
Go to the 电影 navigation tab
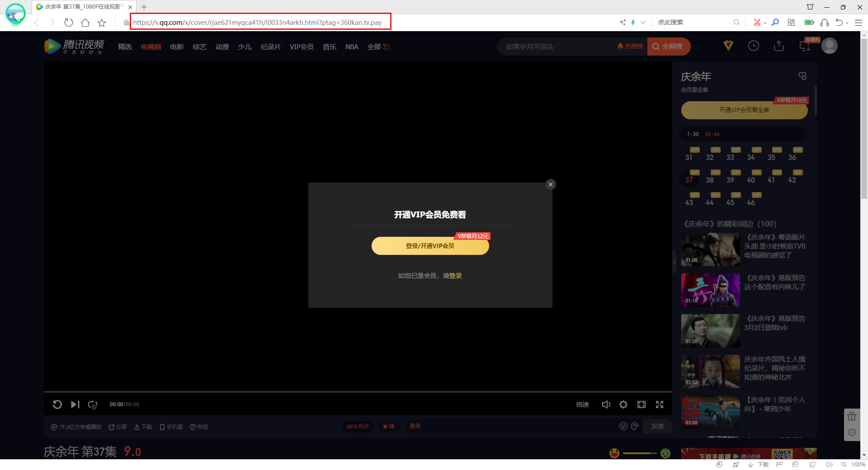[177, 47]
